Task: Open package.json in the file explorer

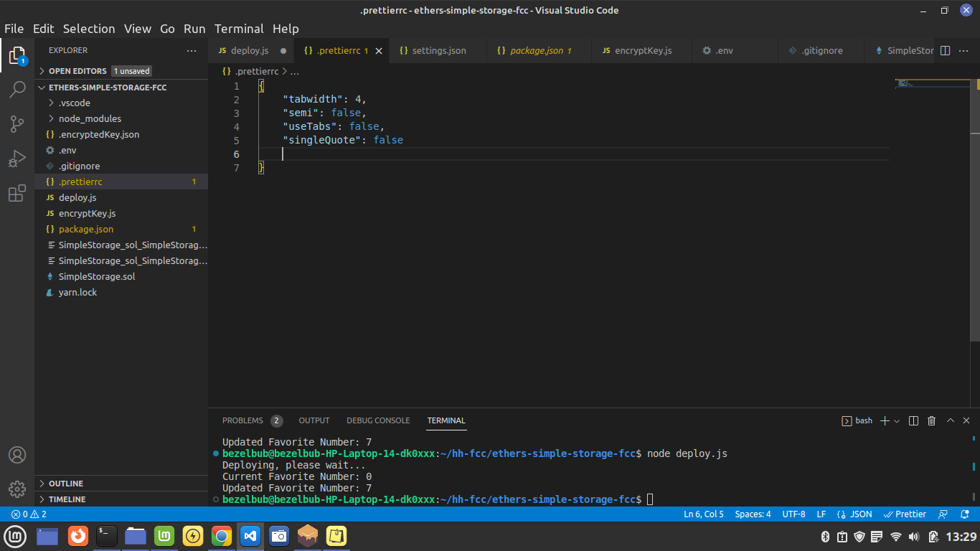Action: point(121,229)
